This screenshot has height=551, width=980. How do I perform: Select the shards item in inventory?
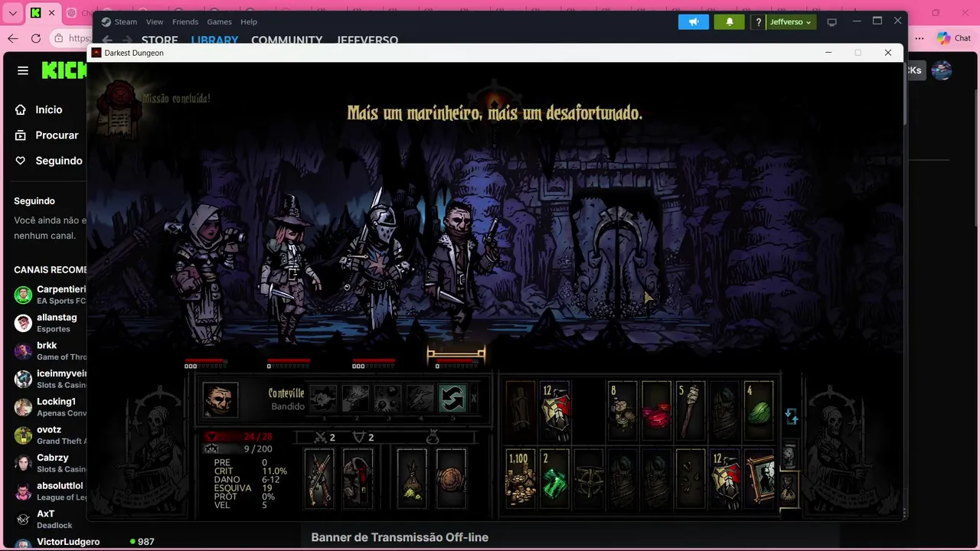[x=691, y=478]
